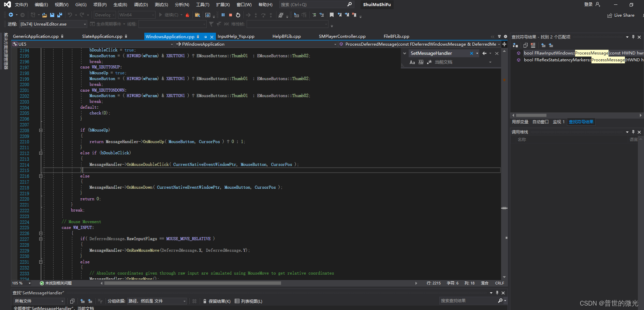Enable match case in search bar
Image resolution: width=644 pixels, height=310 pixels.
[412, 62]
